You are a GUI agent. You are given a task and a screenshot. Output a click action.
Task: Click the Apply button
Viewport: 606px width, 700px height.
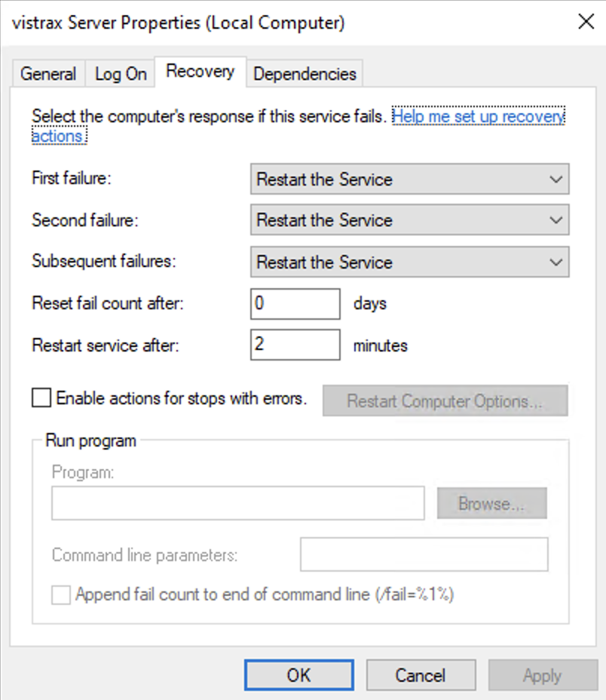click(x=543, y=675)
